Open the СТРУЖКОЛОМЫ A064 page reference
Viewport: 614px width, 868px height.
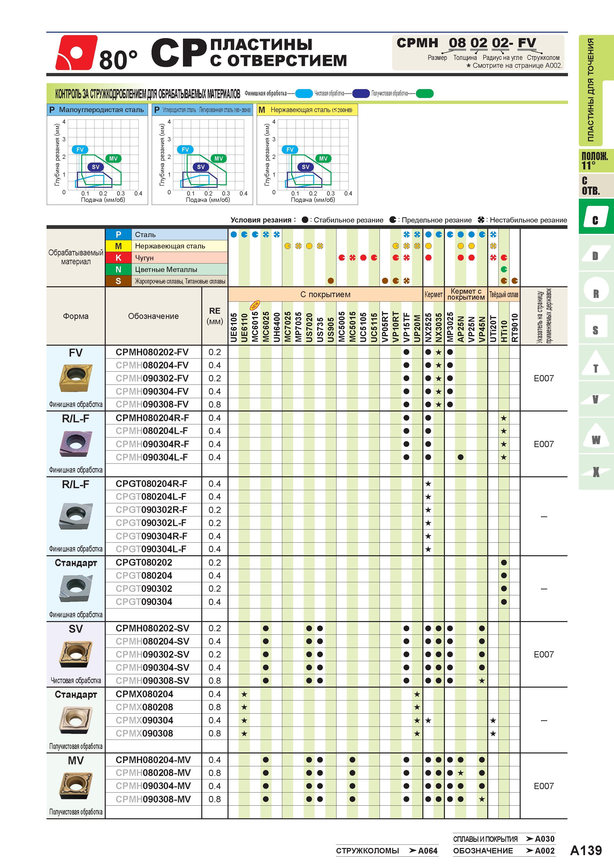[x=387, y=851]
